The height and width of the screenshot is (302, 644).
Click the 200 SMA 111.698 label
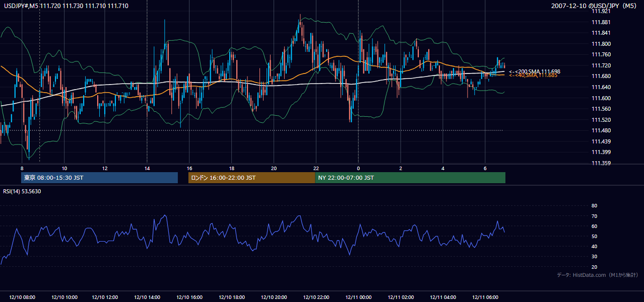[535, 71]
